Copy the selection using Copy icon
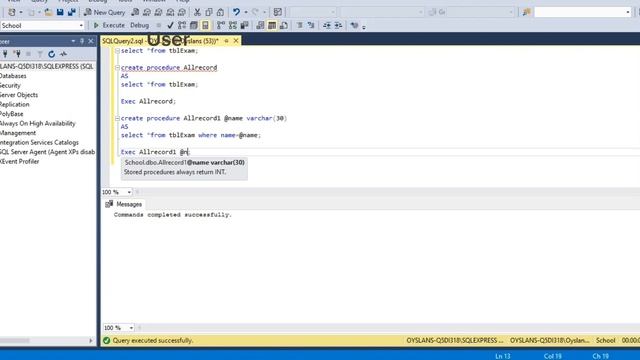The width and height of the screenshot is (640, 360). click(x=209, y=12)
